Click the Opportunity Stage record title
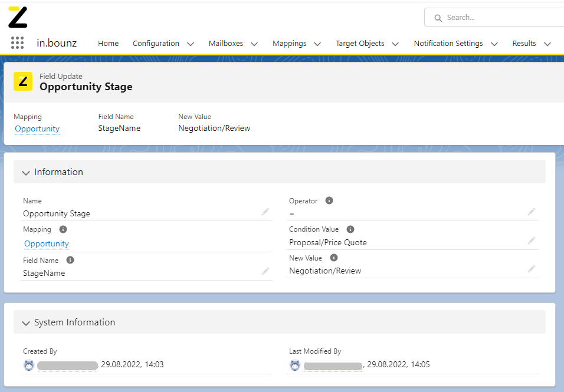Screen dimensions: 564x392 coord(86,87)
